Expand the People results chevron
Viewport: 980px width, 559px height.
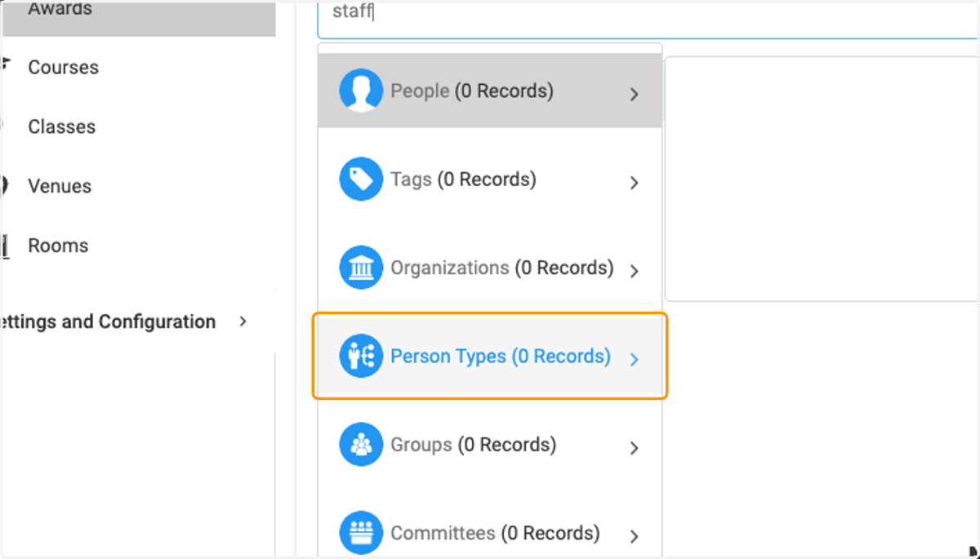tap(634, 95)
